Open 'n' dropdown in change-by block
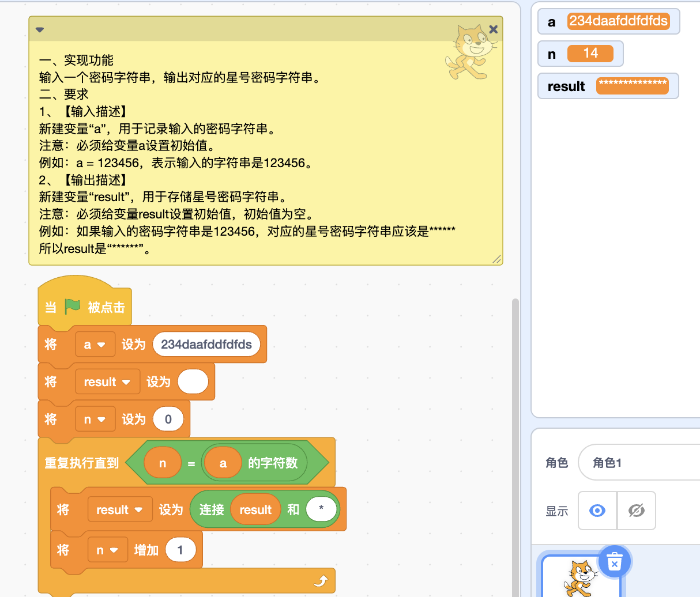 (108, 550)
